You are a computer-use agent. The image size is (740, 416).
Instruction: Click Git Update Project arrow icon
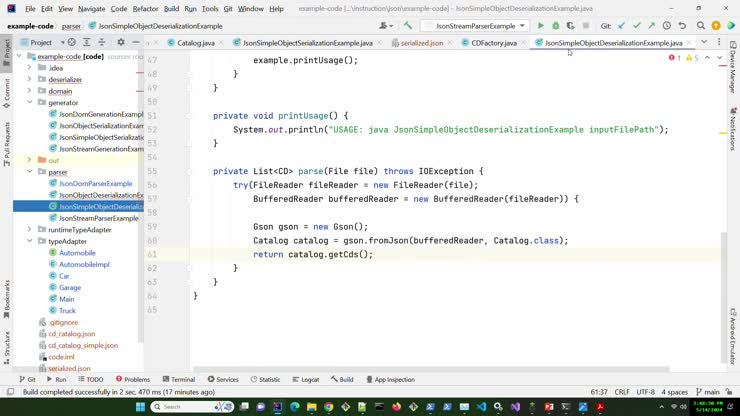[x=622, y=25]
